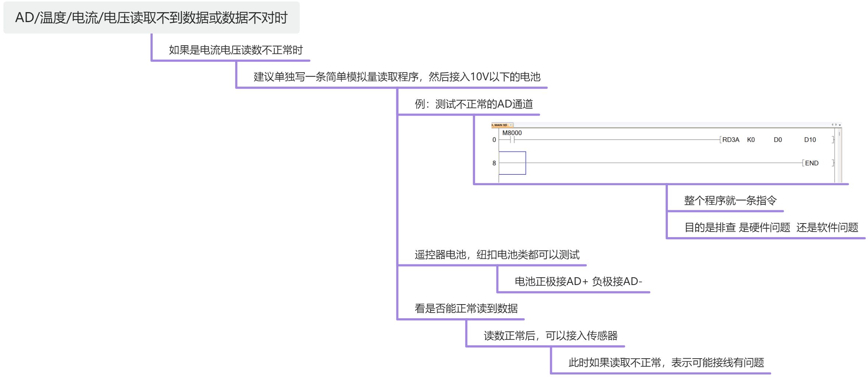This screenshot has width=868, height=380.
Task: Select the M8000 contact in ladder
Action: (512, 137)
